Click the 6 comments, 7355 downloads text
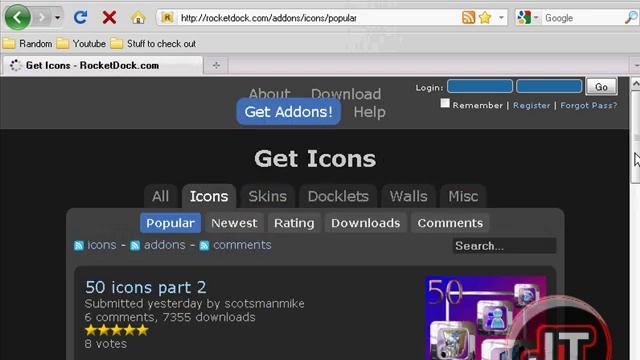The image size is (640, 360). tap(170, 317)
